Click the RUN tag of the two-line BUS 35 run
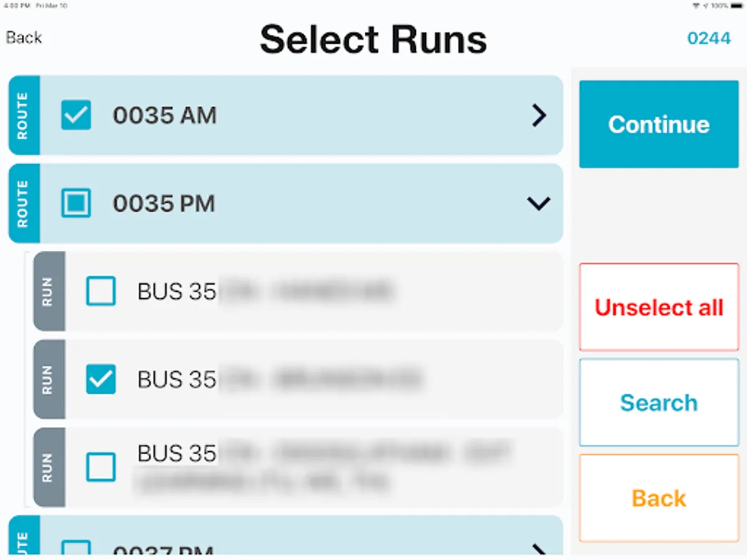 pos(49,468)
